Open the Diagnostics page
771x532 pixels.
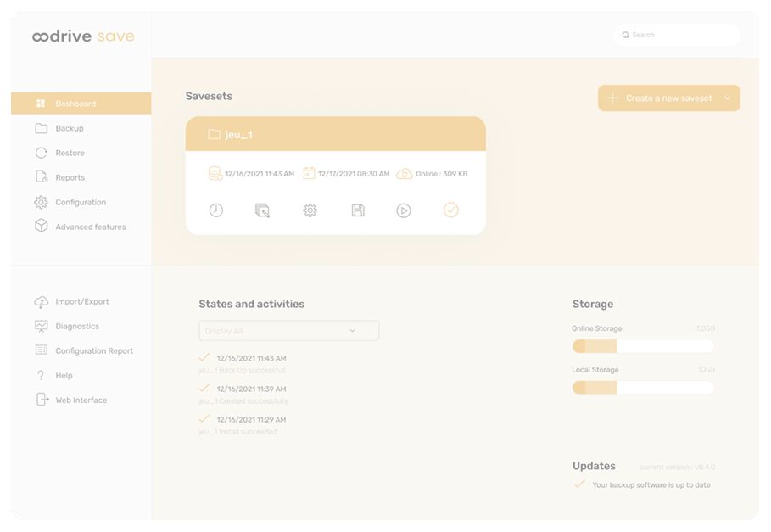tap(77, 326)
